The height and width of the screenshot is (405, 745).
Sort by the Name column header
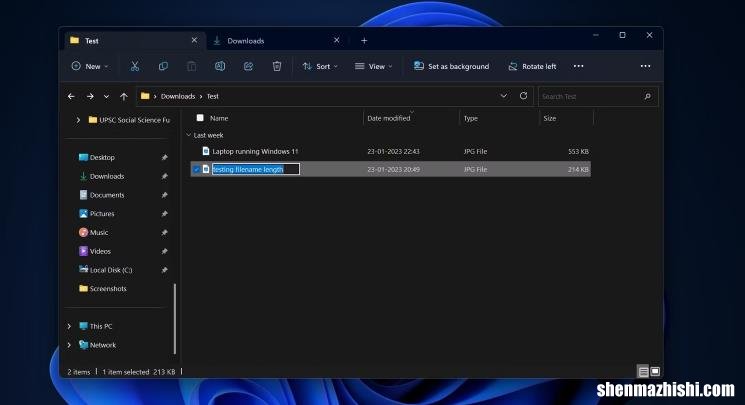(219, 118)
